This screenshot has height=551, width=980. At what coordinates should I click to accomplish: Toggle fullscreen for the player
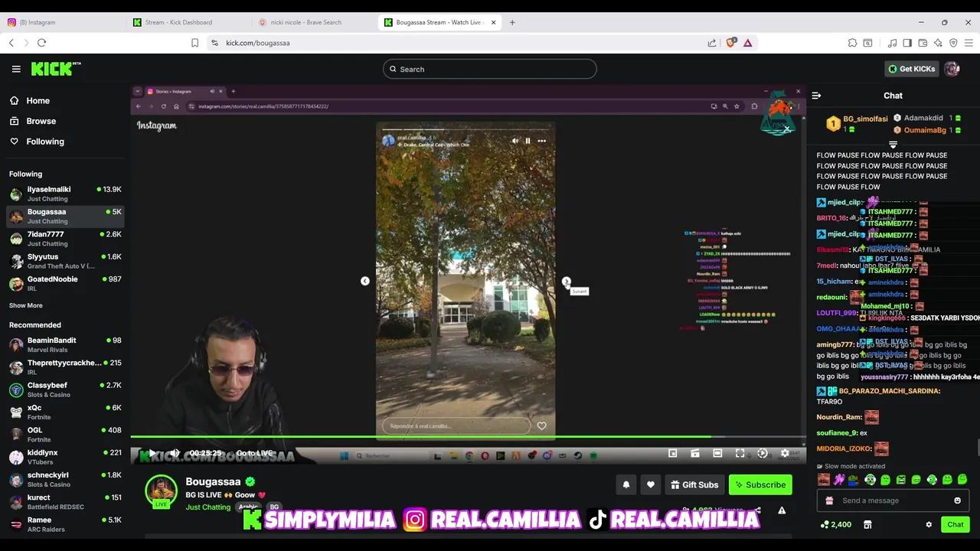tap(740, 453)
